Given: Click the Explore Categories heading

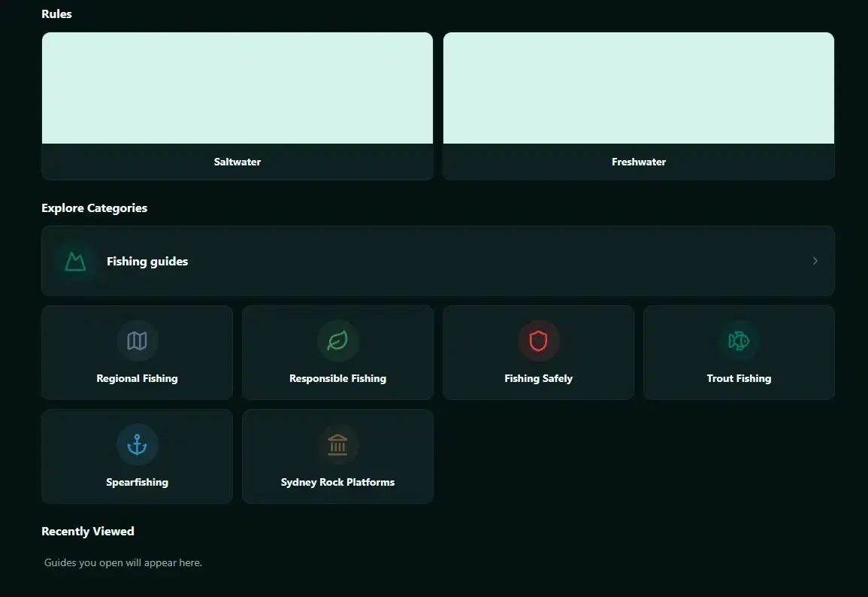Looking at the screenshot, I should coord(94,208).
